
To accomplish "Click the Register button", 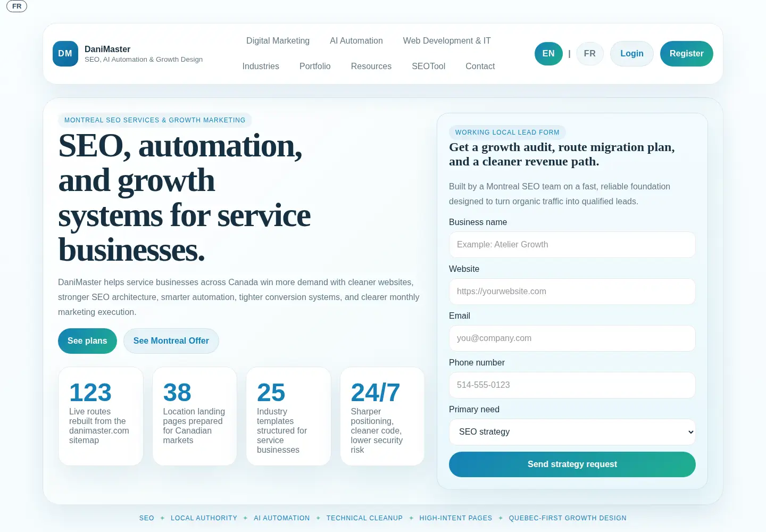I will coord(687,54).
